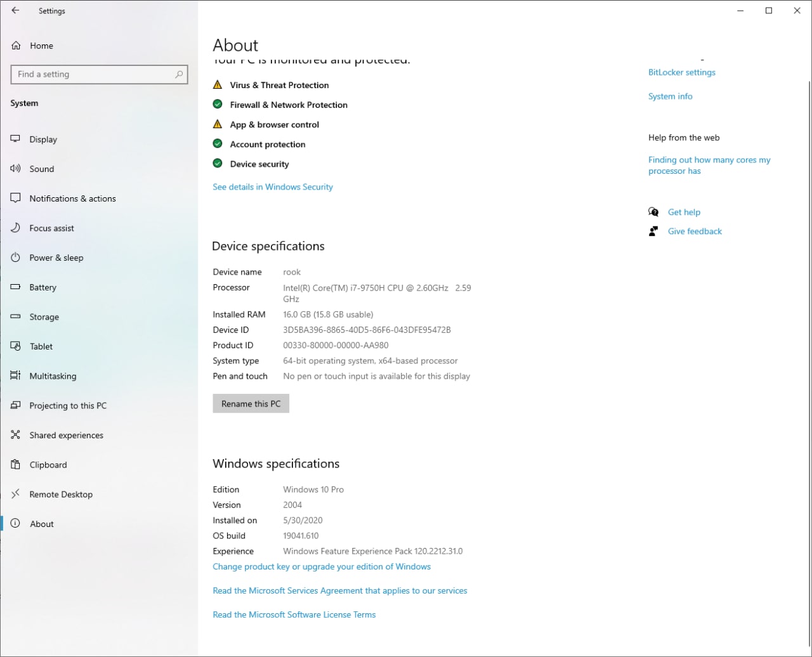Select the About info icon
The height and width of the screenshot is (657, 812).
[16, 524]
